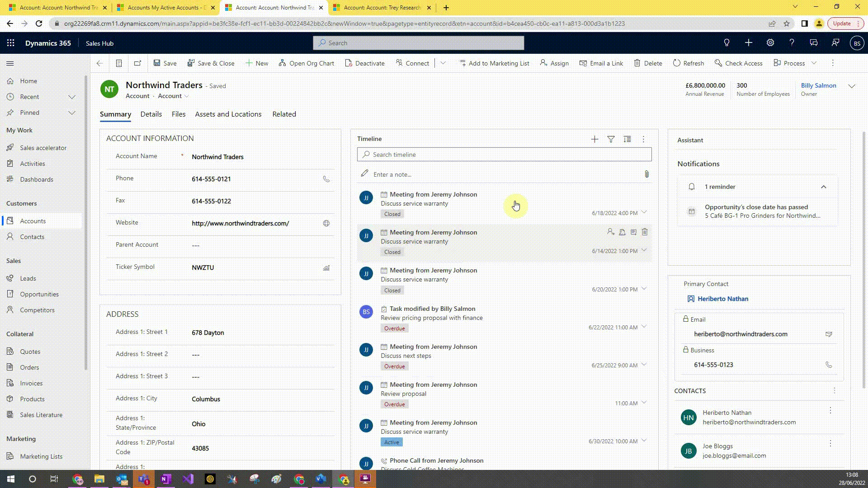Open the Dynamics 365 app launcher waffle

point(11,43)
